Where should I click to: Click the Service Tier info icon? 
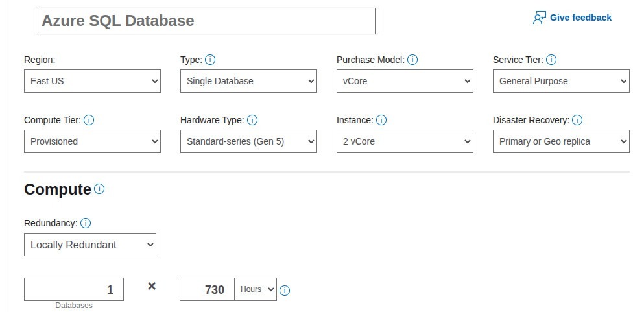(x=551, y=60)
